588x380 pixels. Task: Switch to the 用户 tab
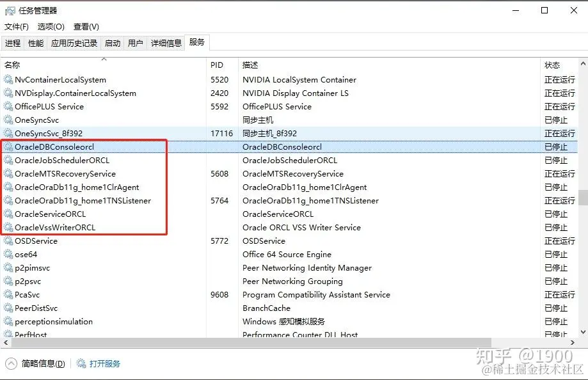coord(136,43)
